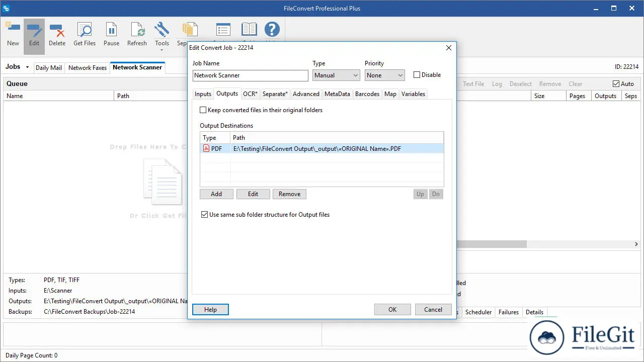This screenshot has height=362, width=644.
Task: Click the horizontal scrollbar thumb in main window
Action: click(x=492, y=244)
